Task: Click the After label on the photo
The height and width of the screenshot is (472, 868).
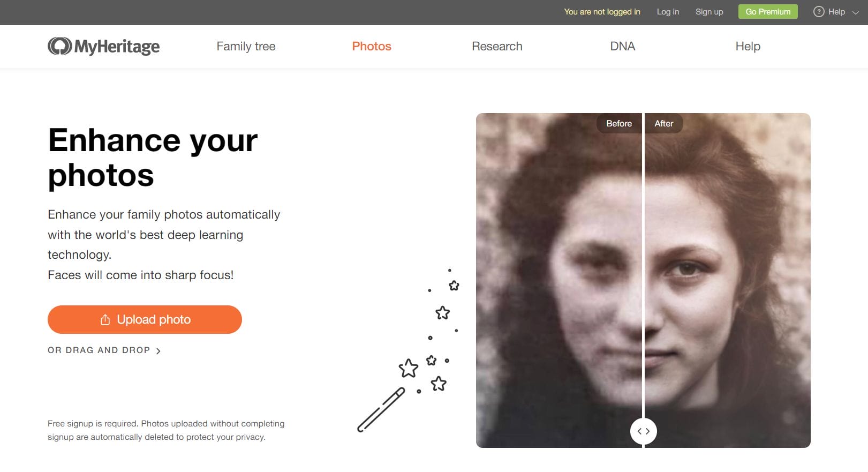Action: coord(663,123)
